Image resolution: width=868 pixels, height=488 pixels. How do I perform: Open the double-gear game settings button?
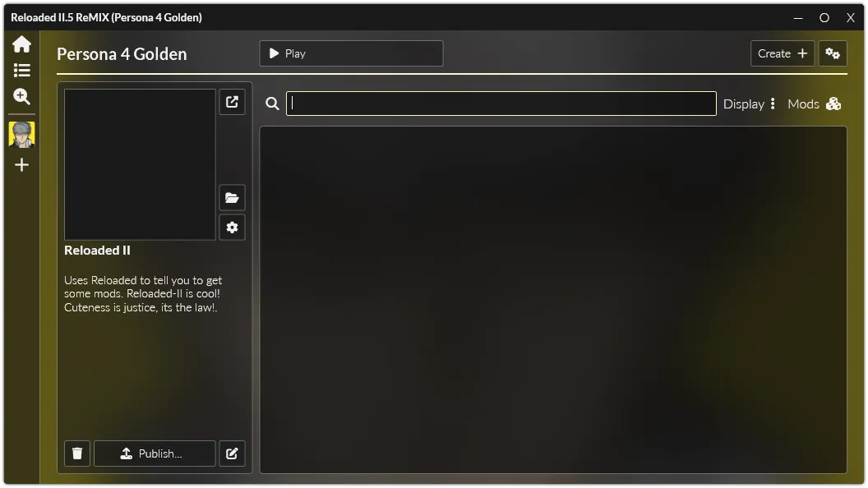point(833,53)
